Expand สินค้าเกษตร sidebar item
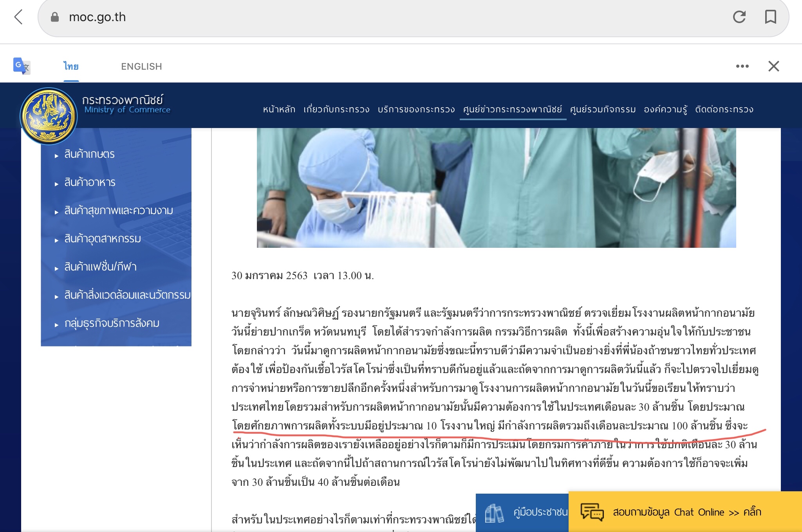 point(89,154)
